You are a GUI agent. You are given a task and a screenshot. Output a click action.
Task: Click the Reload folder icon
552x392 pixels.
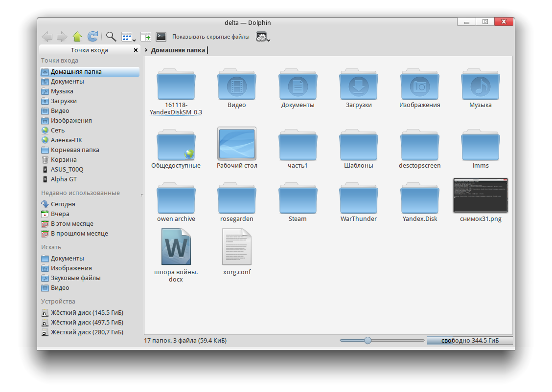point(92,37)
